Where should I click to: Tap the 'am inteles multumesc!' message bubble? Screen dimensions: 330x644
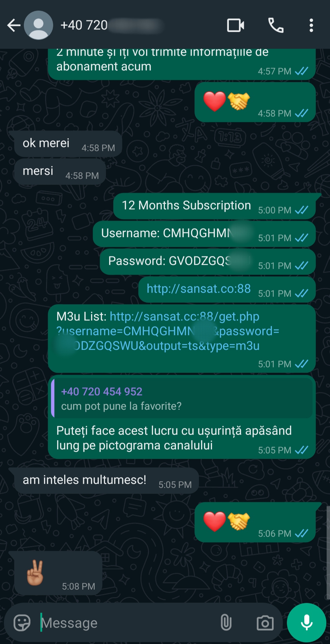(x=106, y=480)
